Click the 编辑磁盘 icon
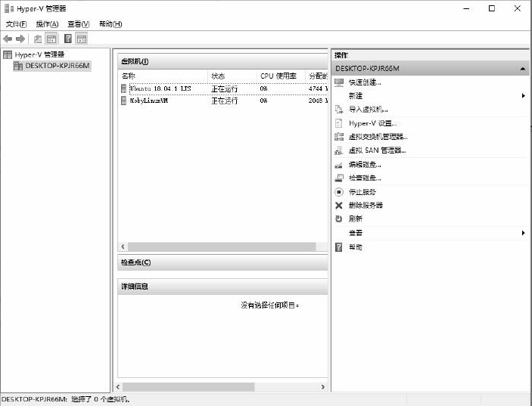 (338, 165)
